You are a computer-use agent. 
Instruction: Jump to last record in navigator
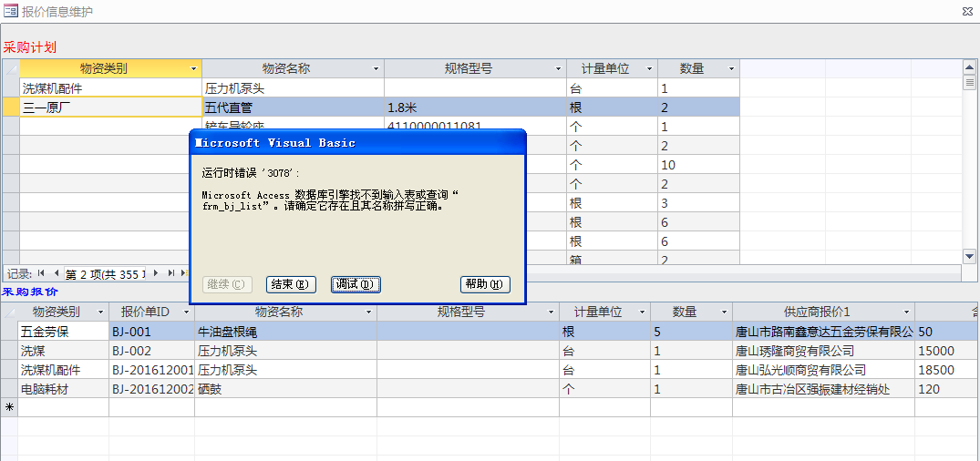(170, 273)
